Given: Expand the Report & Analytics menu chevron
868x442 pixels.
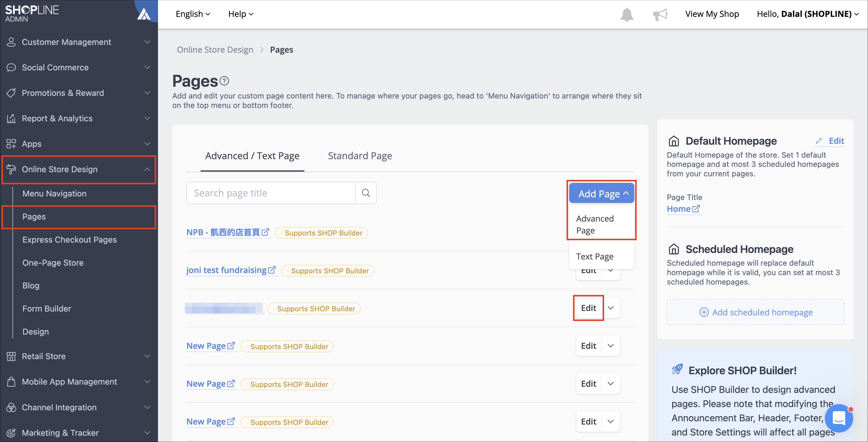Looking at the screenshot, I should click(x=147, y=118).
